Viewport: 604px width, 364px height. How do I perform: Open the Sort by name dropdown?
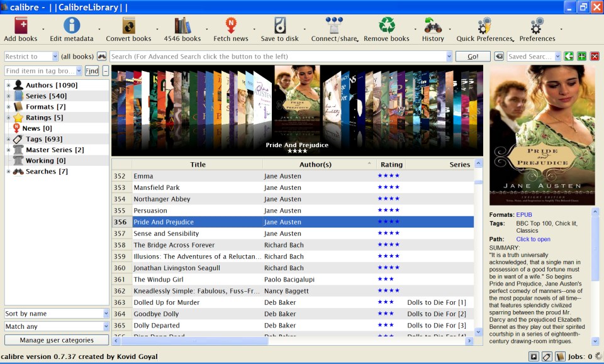pos(106,314)
